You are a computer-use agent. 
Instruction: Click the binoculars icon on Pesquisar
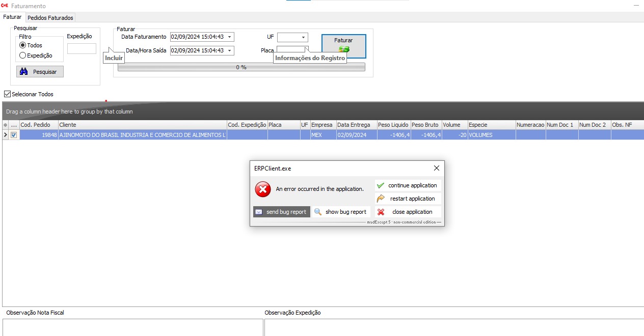[24, 72]
